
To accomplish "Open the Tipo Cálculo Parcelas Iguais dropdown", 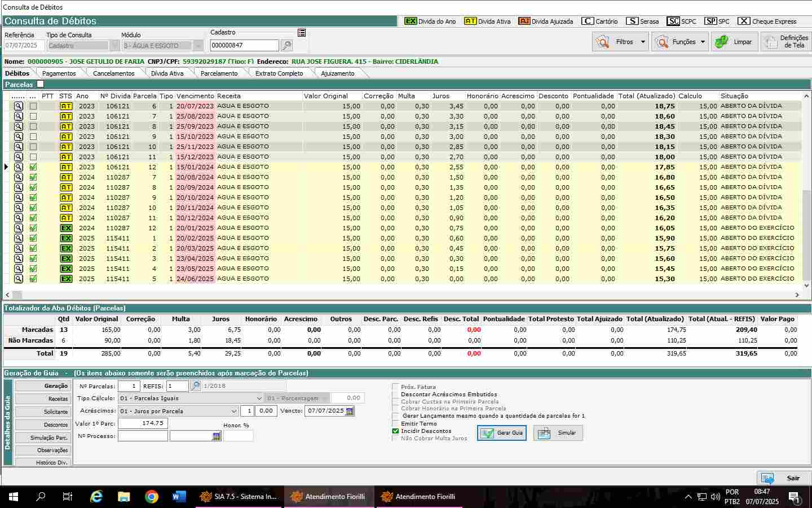I will point(259,398).
